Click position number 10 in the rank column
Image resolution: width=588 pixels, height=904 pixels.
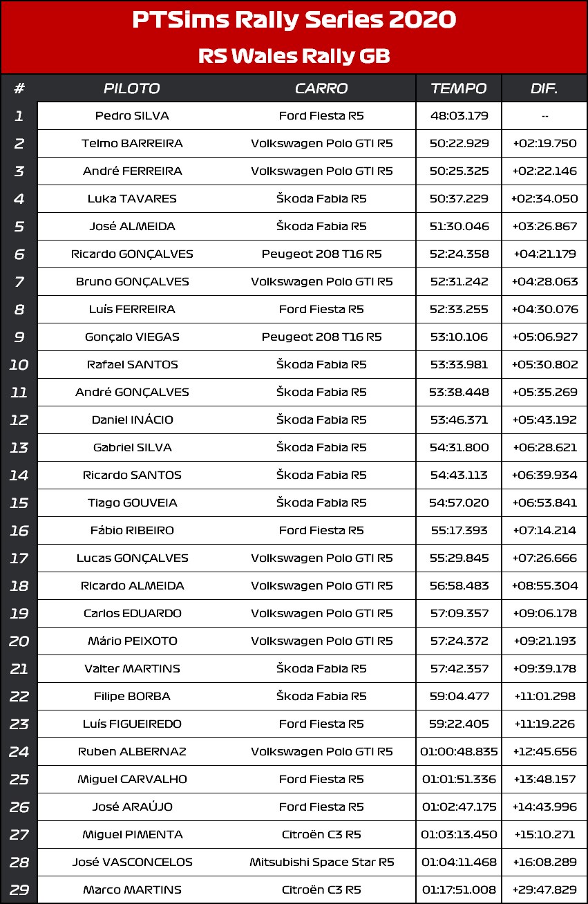(x=19, y=365)
